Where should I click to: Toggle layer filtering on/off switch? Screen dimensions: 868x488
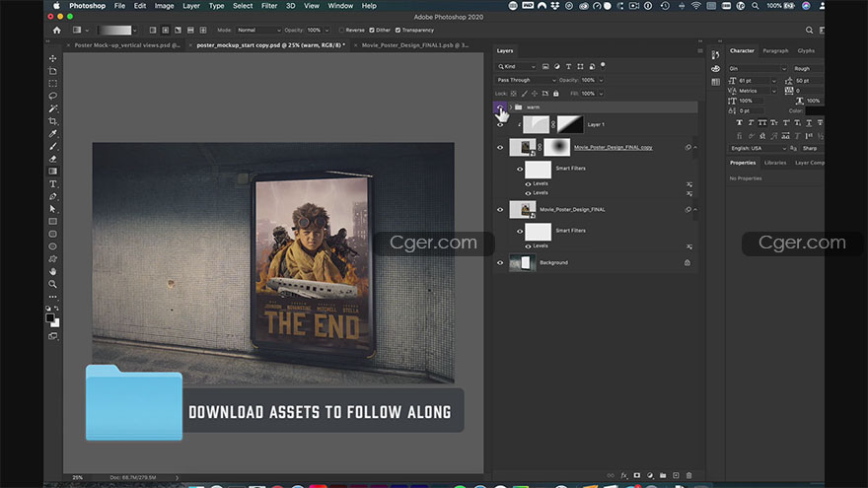pyautogui.click(x=603, y=66)
